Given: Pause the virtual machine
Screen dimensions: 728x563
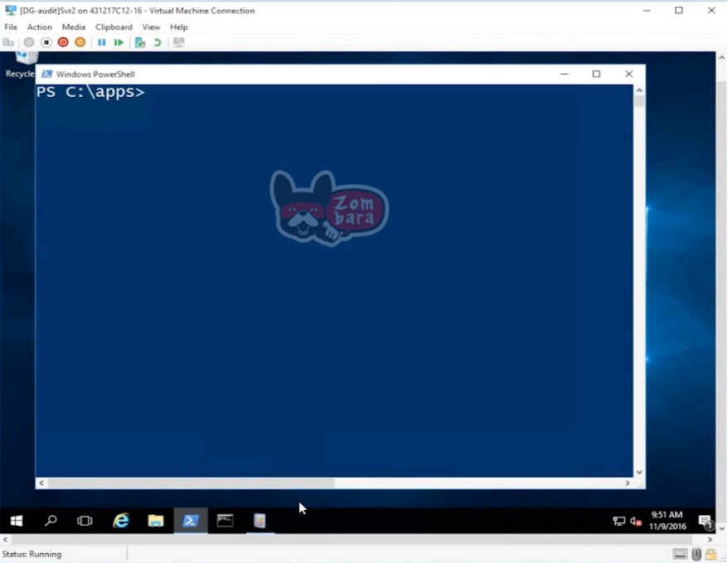Looking at the screenshot, I should tap(102, 42).
